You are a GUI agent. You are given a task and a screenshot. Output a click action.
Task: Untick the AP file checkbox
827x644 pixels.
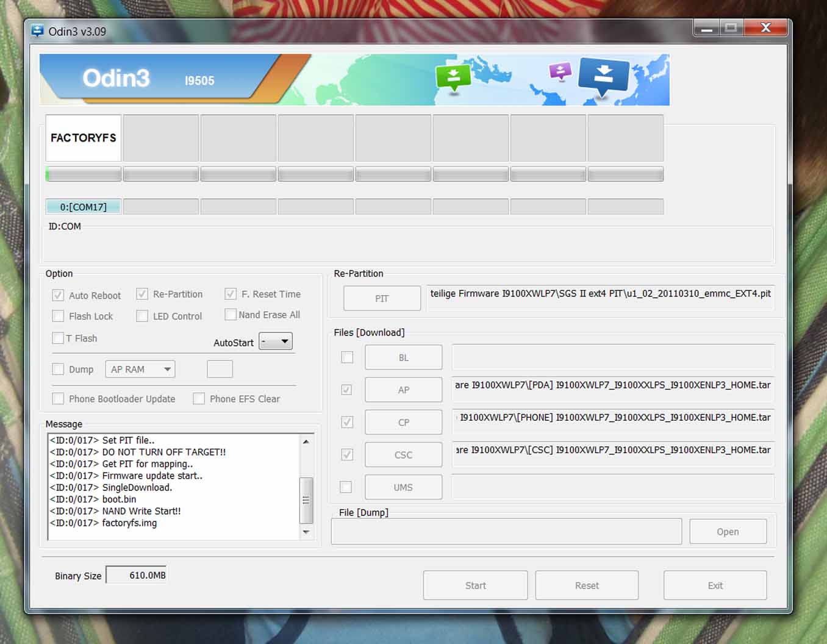(347, 390)
